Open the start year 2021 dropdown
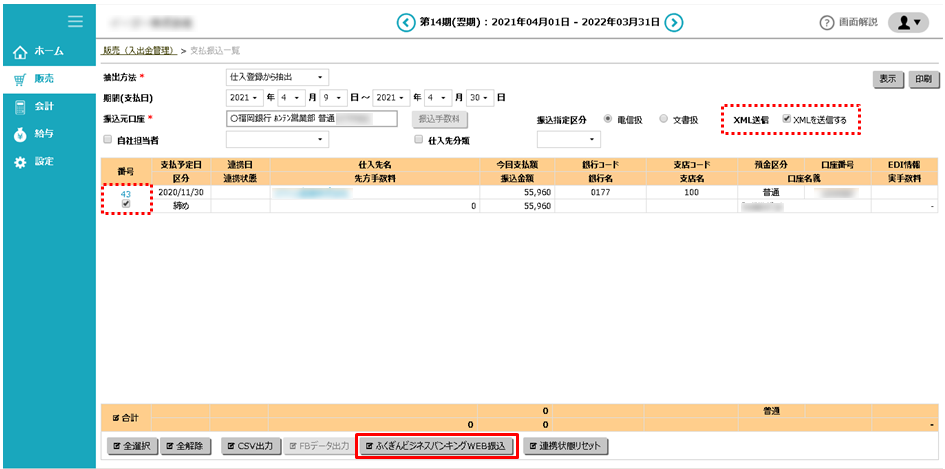Viewport: 945px width, 469px height. (245, 98)
